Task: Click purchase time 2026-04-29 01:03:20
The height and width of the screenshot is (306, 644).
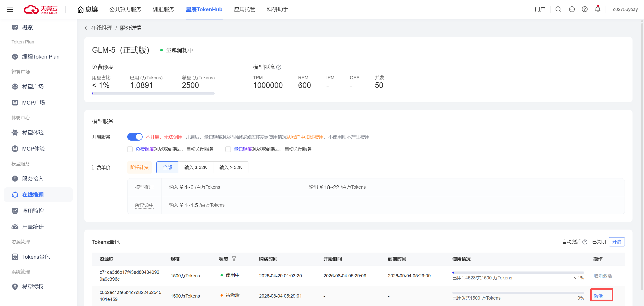Action: tap(280, 276)
